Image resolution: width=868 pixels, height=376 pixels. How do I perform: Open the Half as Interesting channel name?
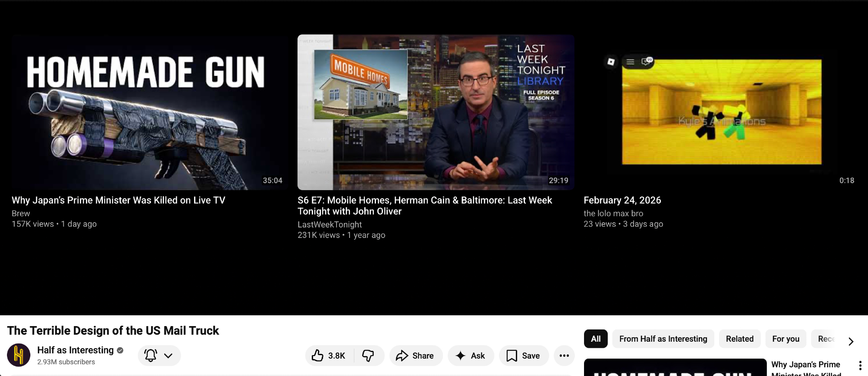(76, 350)
